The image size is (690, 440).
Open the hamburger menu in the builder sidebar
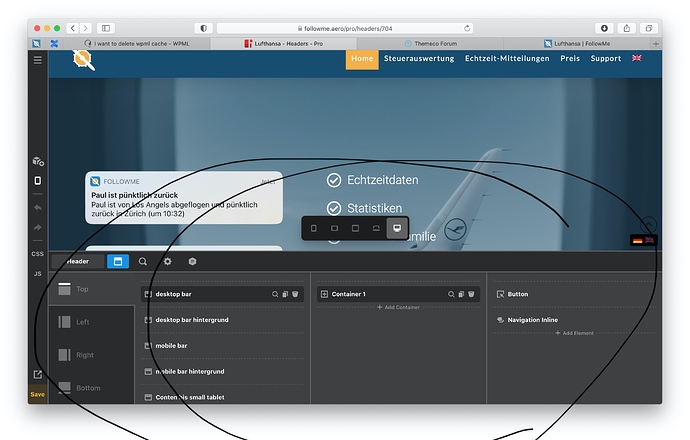click(38, 60)
